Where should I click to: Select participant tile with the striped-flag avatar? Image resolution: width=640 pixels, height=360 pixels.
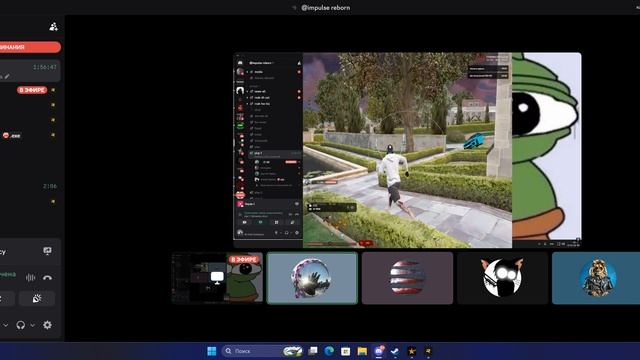tap(407, 278)
